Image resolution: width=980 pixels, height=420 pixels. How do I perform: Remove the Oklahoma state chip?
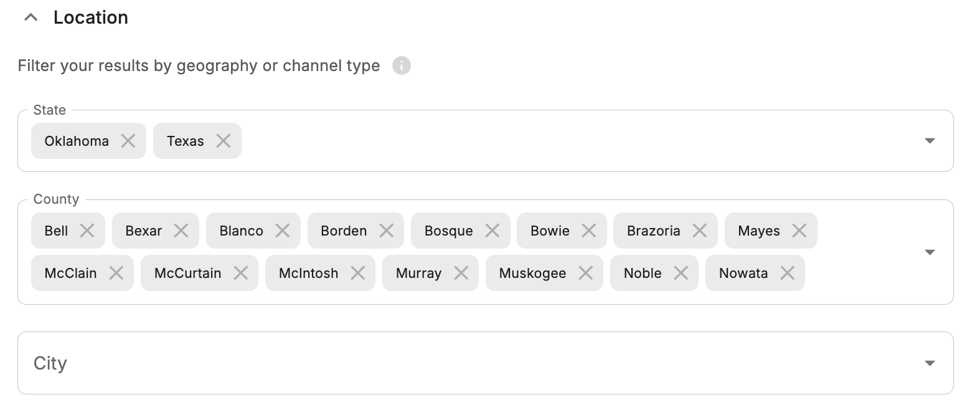click(x=128, y=141)
